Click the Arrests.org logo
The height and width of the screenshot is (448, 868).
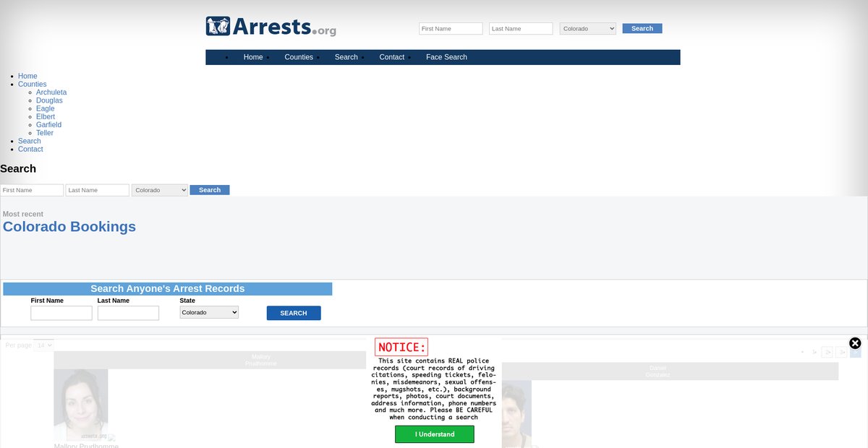coord(271,27)
